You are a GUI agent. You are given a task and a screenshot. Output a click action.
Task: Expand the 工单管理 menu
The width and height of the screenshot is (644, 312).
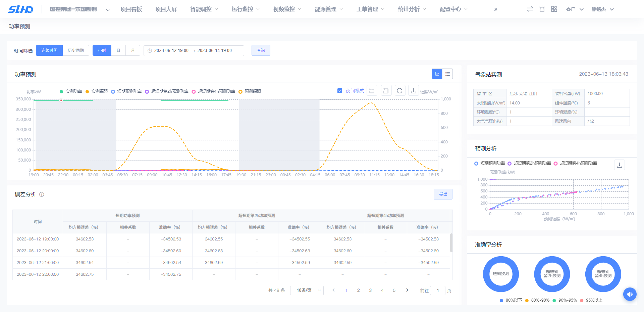370,9
